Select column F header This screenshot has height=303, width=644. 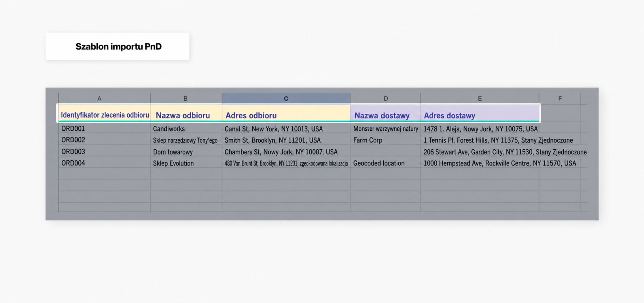(560, 98)
